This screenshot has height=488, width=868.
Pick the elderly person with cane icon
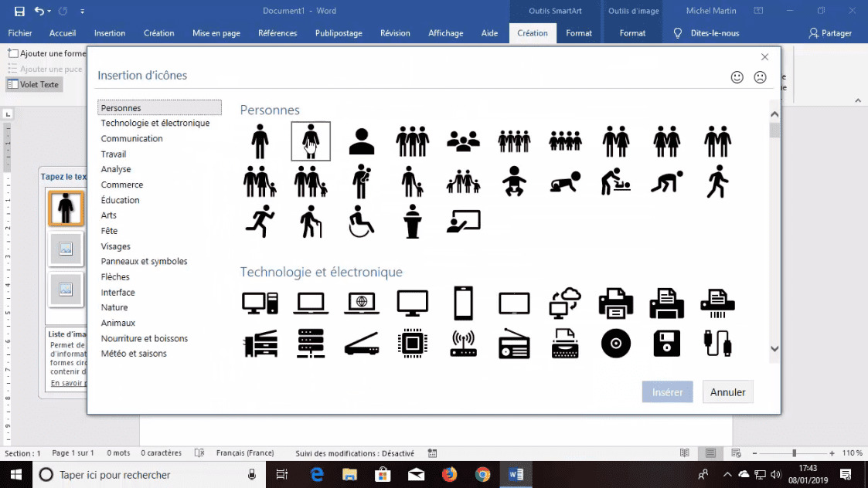tap(311, 222)
